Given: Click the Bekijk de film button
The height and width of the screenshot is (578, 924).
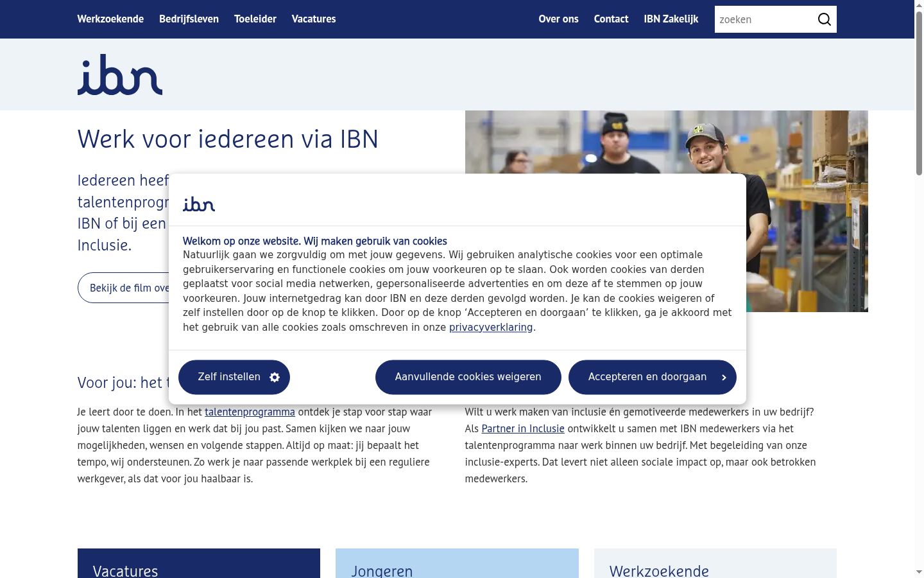Looking at the screenshot, I should point(124,288).
